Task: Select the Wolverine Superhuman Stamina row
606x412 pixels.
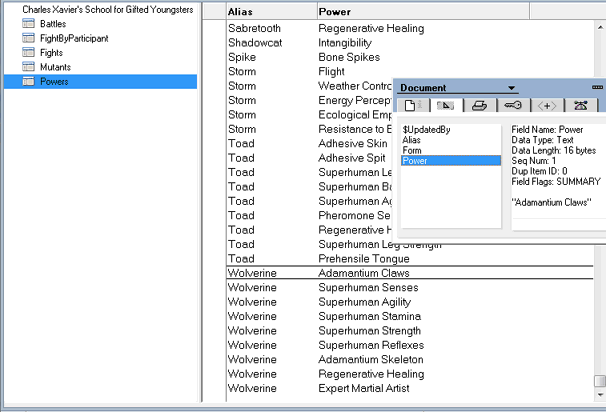Action: coord(410,316)
